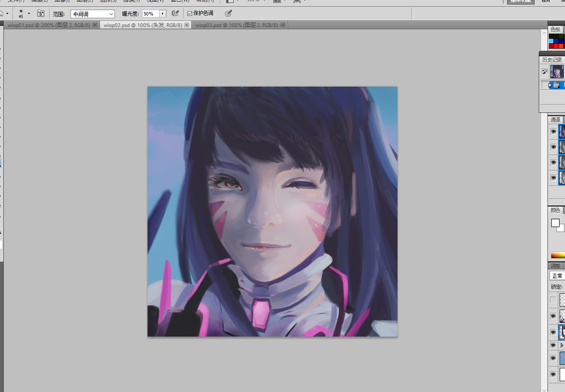Open the 范围 range dropdown set to 中间调
The width and height of the screenshot is (565, 392).
(93, 14)
